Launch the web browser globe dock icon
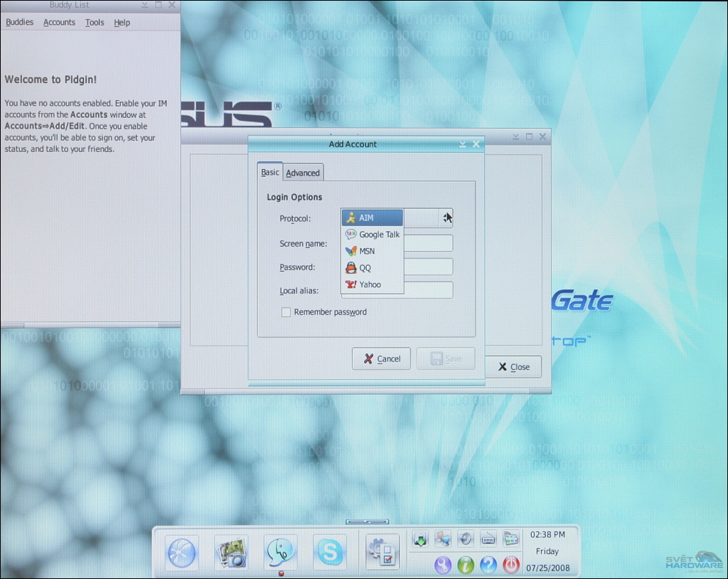 [181, 552]
